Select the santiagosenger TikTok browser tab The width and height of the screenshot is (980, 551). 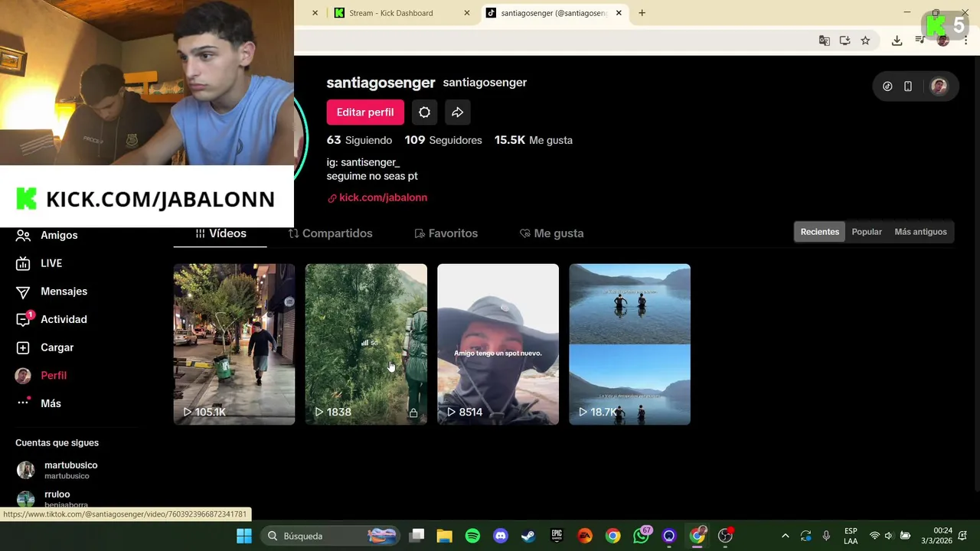click(554, 13)
